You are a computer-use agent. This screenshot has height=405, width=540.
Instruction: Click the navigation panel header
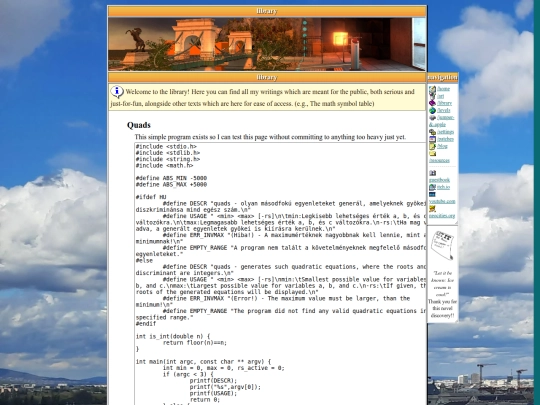click(443, 77)
